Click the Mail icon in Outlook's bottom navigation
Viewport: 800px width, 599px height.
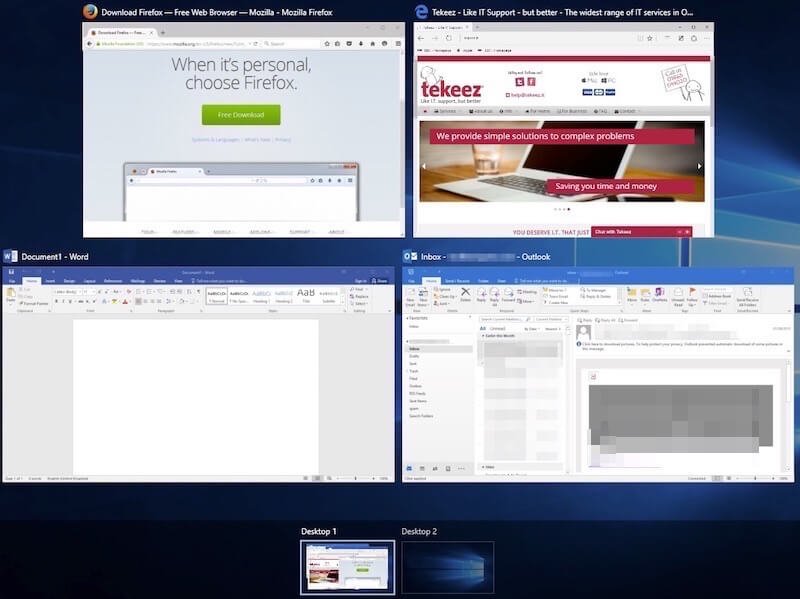[409, 468]
